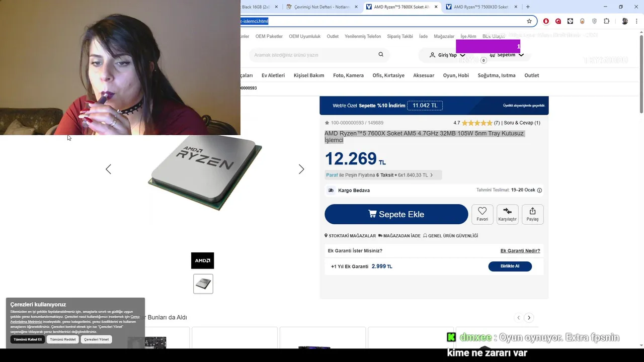Click the delivery info circle icon
The image size is (644, 362).
pyautogui.click(x=539, y=190)
